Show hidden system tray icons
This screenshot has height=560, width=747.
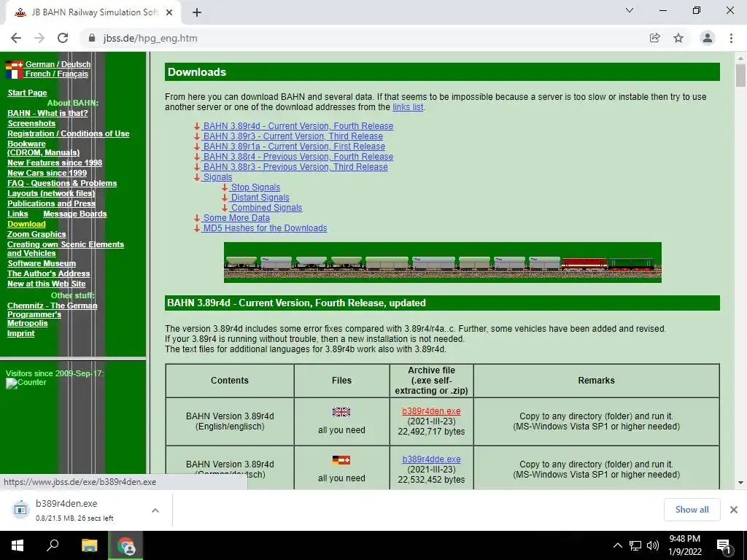click(x=617, y=545)
